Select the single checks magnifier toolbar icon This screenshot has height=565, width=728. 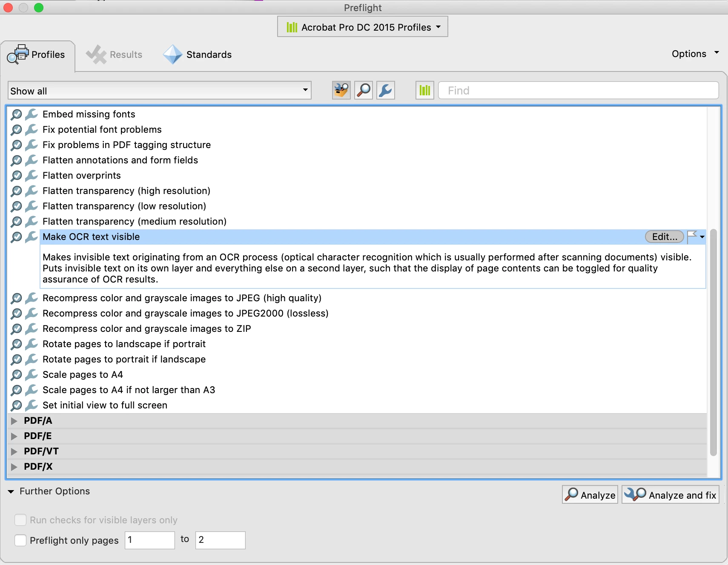click(x=364, y=90)
